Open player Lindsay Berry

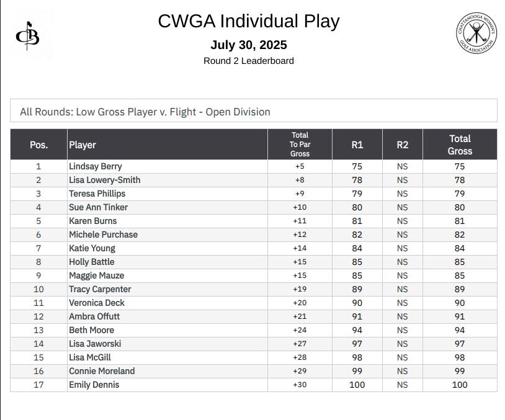96,166
